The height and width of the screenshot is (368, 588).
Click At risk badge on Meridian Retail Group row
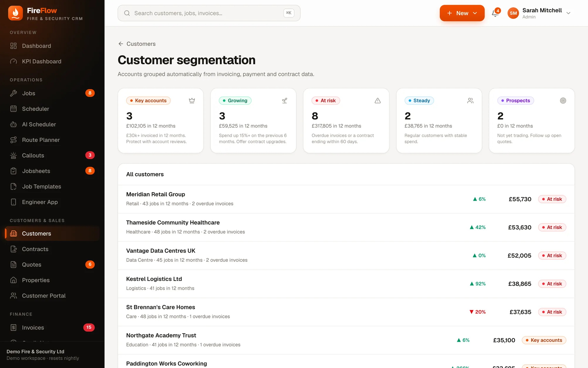click(x=552, y=199)
